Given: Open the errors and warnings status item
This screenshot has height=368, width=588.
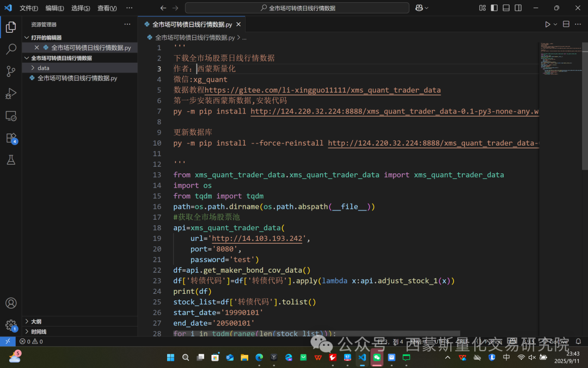Looking at the screenshot, I should coord(31,341).
